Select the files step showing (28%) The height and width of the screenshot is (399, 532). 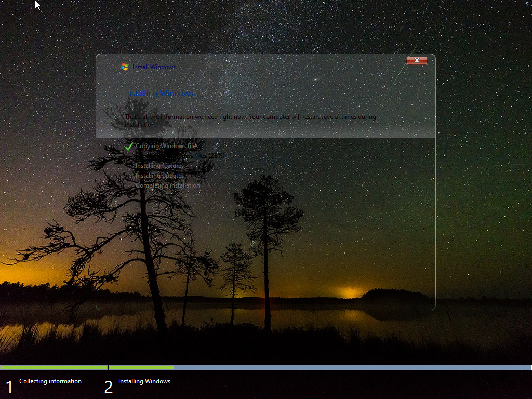coord(180,156)
